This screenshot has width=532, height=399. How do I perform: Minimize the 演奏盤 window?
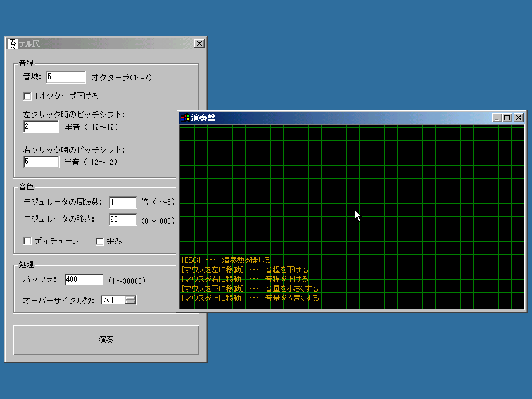click(x=497, y=118)
